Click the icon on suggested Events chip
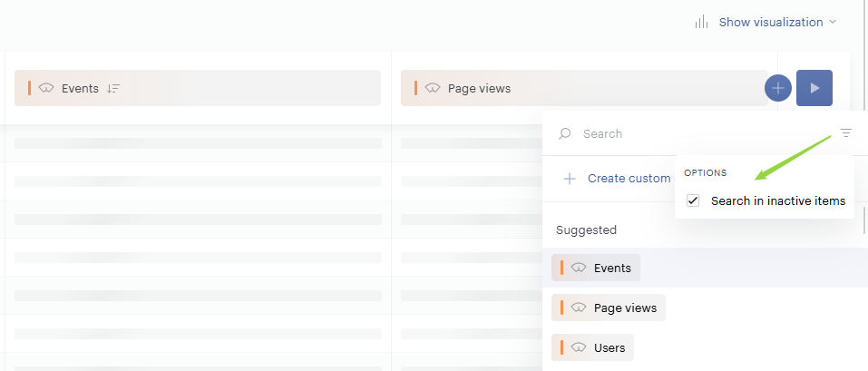The image size is (868, 371). 579,268
